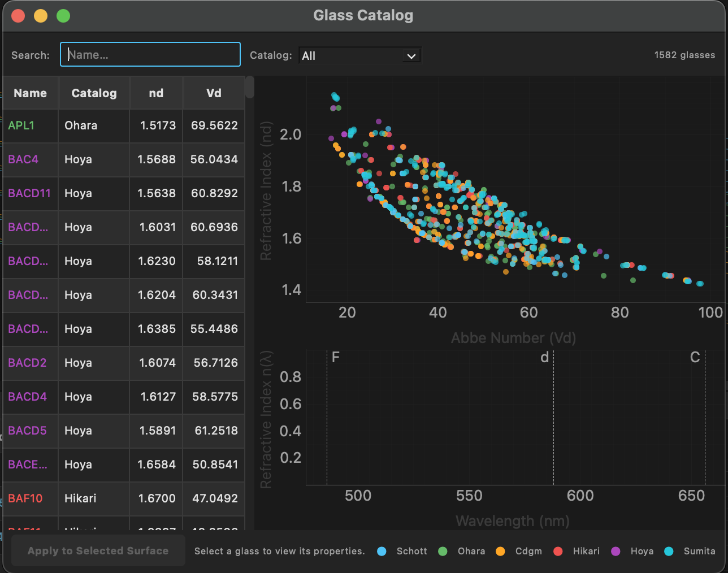Click the Schott blue legend dot
Image resolution: width=728 pixels, height=573 pixels.
pyautogui.click(x=382, y=552)
